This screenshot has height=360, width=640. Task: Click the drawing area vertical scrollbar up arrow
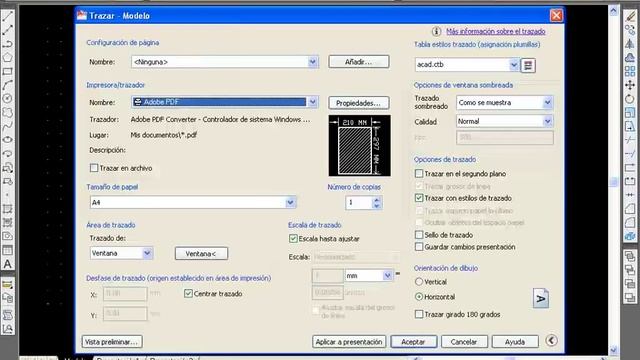[613, 11]
